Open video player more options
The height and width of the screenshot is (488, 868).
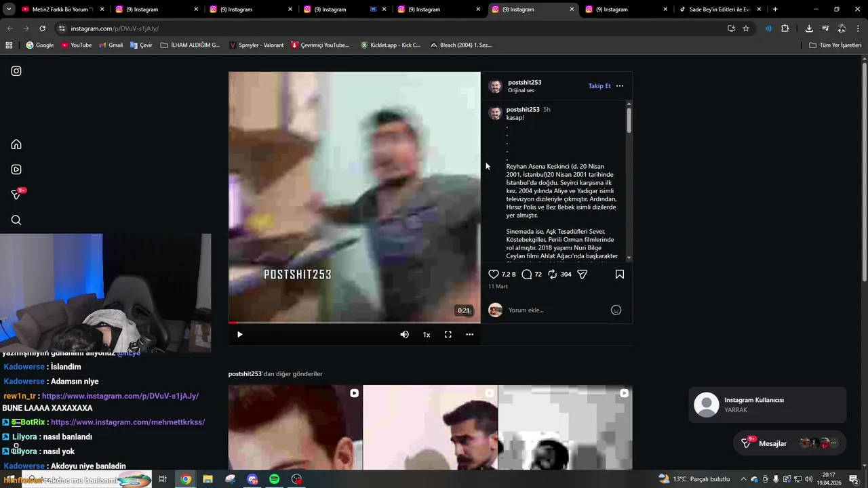click(469, 334)
